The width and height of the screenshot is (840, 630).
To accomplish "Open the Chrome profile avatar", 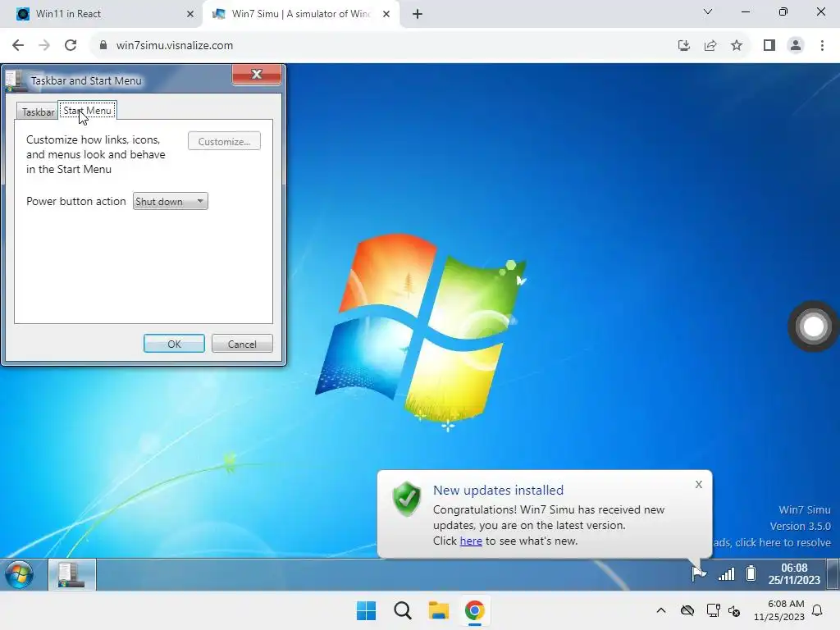I will tap(796, 46).
